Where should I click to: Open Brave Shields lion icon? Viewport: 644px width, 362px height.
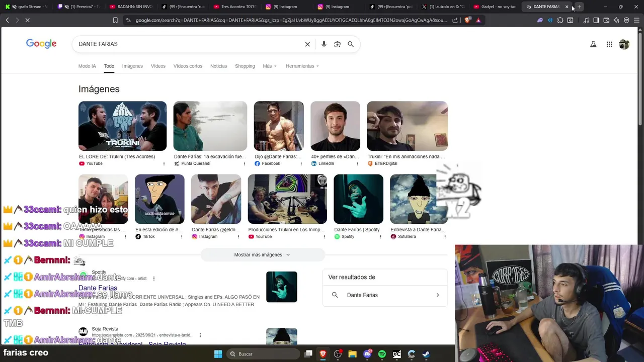coord(468,20)
